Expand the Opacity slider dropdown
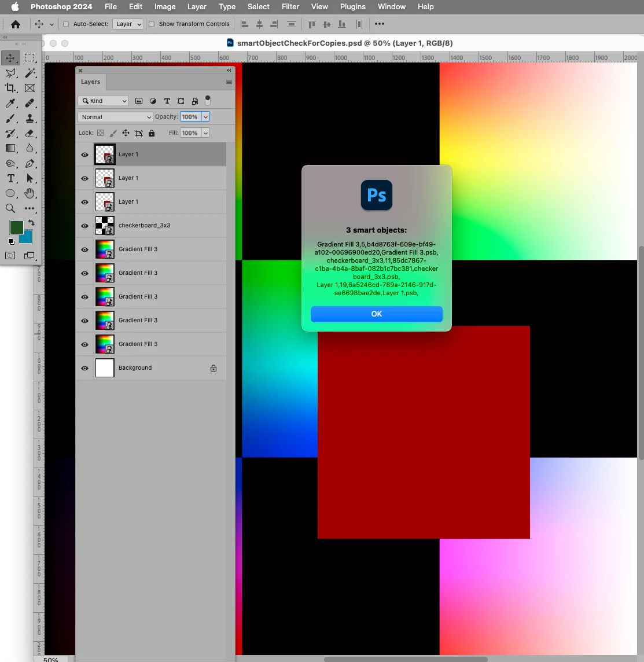644x662 pixels. click(x=205, y=117)
